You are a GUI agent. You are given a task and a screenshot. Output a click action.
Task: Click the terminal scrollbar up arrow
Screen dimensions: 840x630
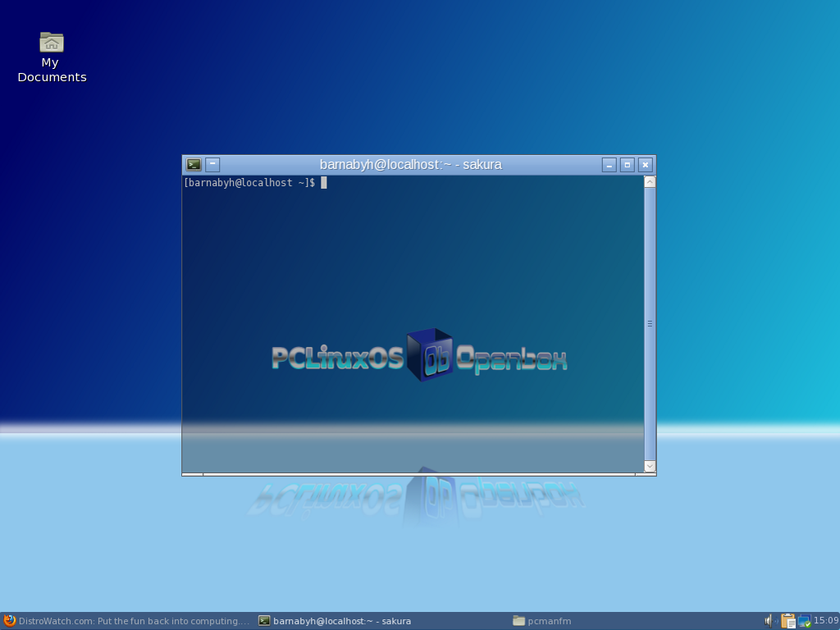click(650, 182)
